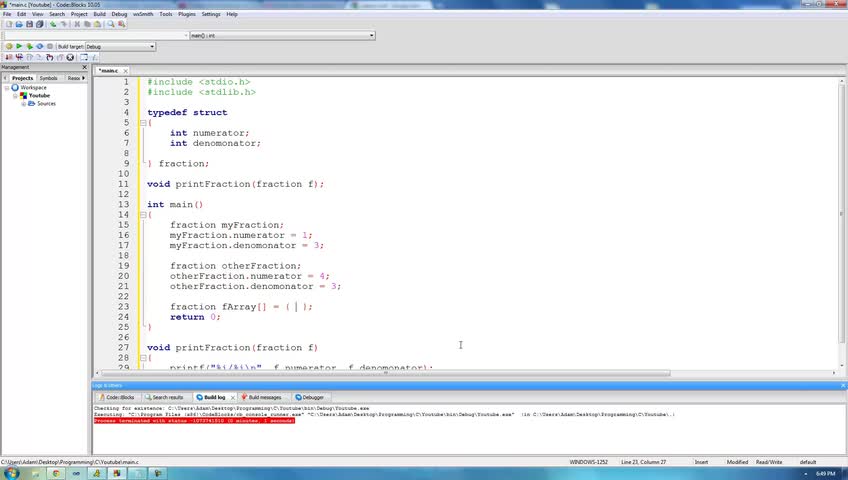Collapse the Youtube project node
This screenshot has width=848, height=480.
click(x=15, y=96)
